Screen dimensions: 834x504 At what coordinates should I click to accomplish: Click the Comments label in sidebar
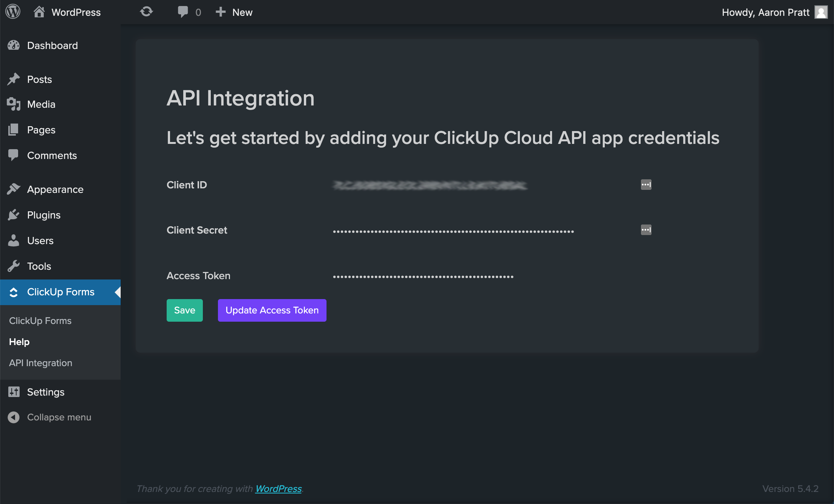(x=52, y=155)
